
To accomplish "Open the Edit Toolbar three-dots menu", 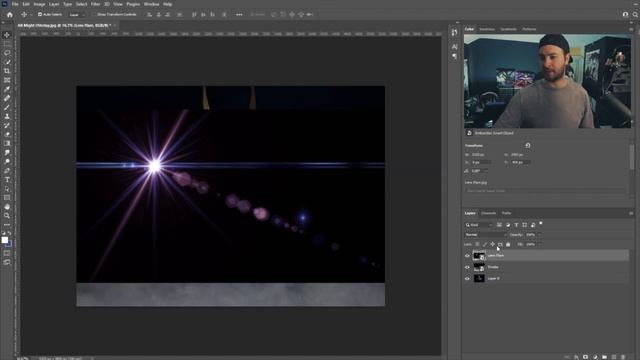I will point(7,225).
